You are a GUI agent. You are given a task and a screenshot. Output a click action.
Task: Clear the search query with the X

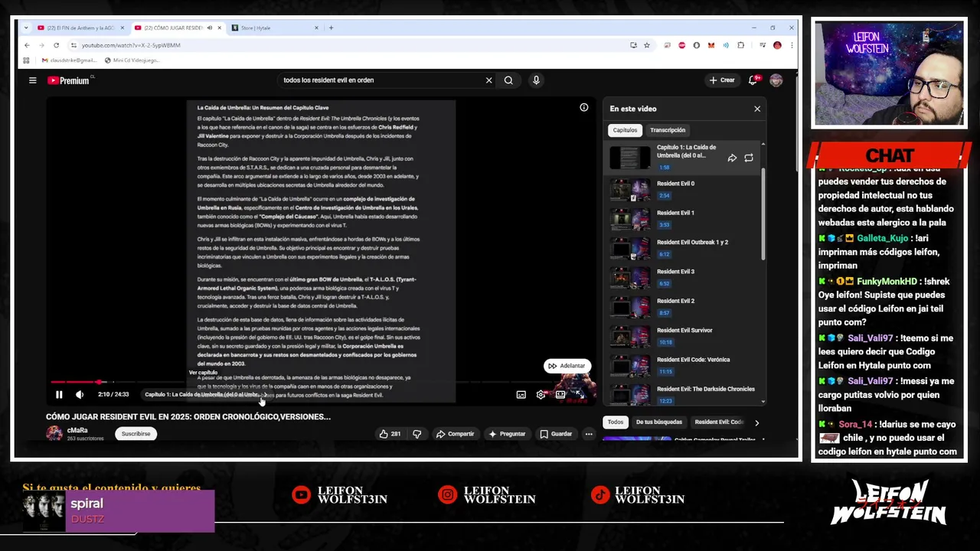pyautogui.click(x=488, y=80)
